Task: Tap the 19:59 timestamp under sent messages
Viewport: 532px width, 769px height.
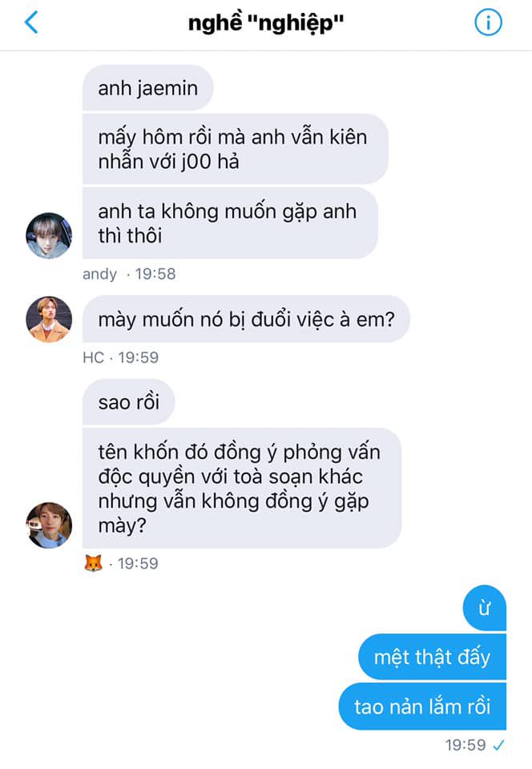Action: click(465, 746)
